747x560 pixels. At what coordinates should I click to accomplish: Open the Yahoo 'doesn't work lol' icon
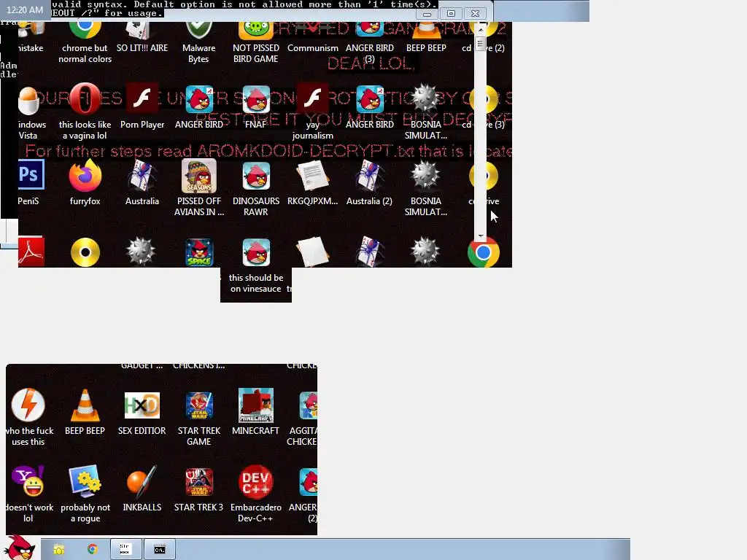tap(28, 495)
